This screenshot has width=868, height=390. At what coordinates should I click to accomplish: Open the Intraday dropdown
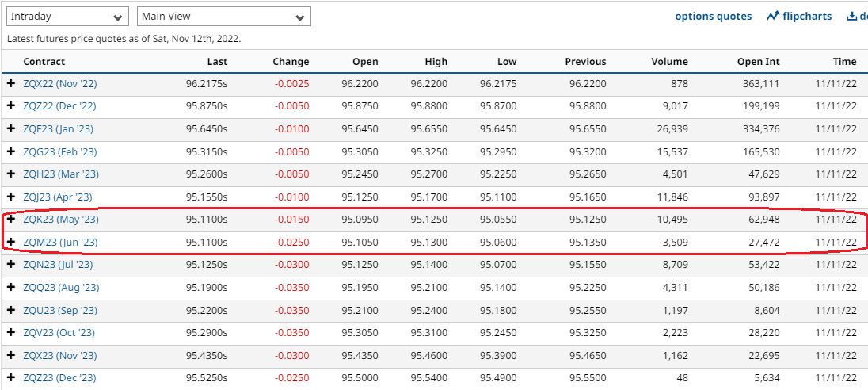[x=67, y=17]
